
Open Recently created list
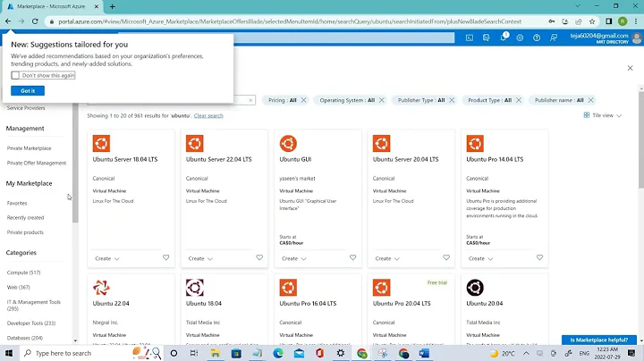coord(25,218)
